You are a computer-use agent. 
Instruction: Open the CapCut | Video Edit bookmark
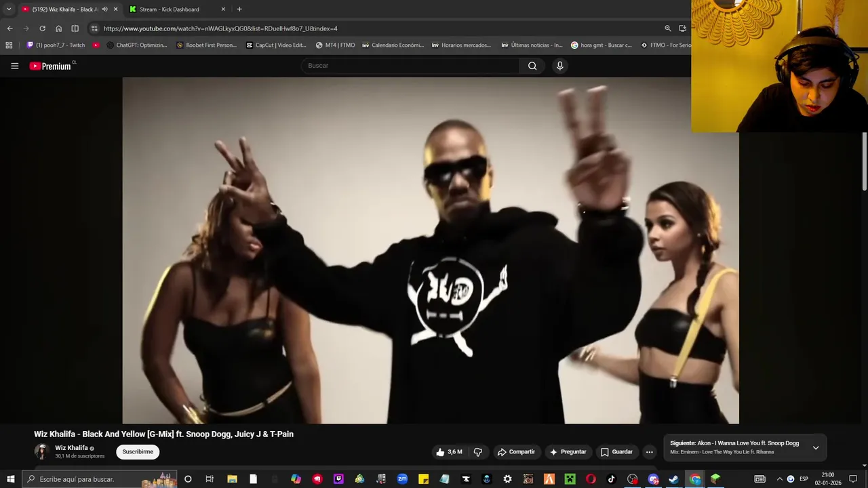(x=276, y=45)
